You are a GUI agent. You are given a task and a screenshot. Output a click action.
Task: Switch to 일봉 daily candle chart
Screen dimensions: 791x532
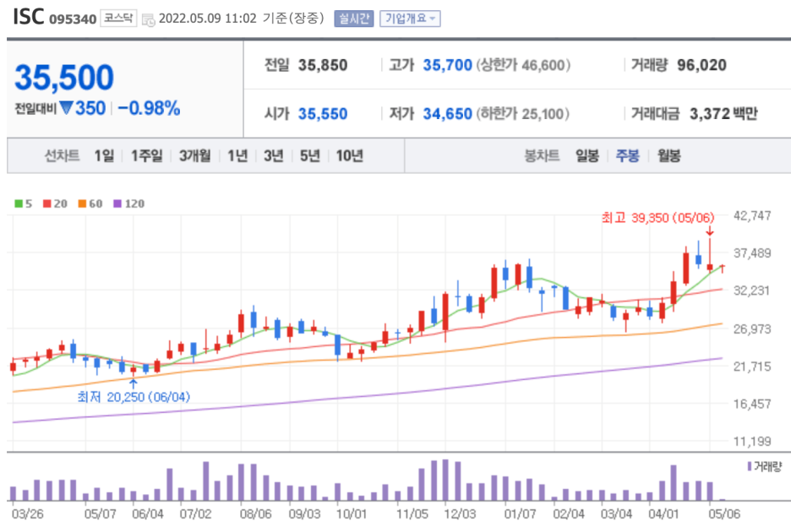(587, 156)
